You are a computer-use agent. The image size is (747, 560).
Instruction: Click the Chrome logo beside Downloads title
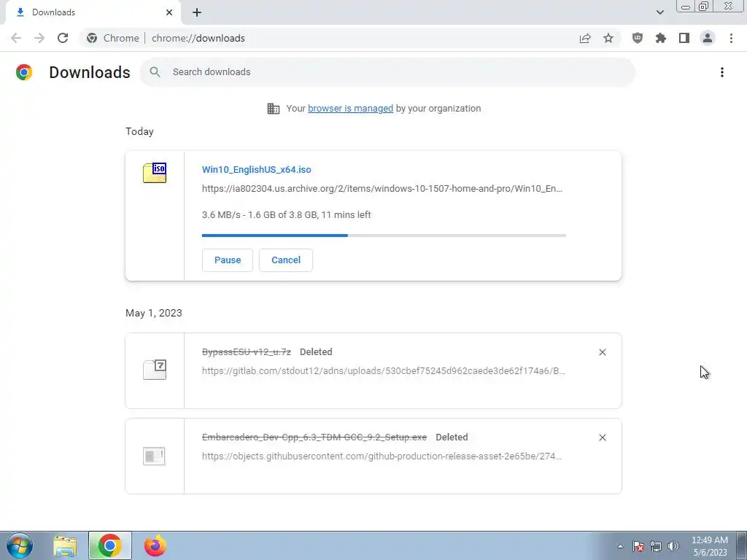[x=24, y=72]
